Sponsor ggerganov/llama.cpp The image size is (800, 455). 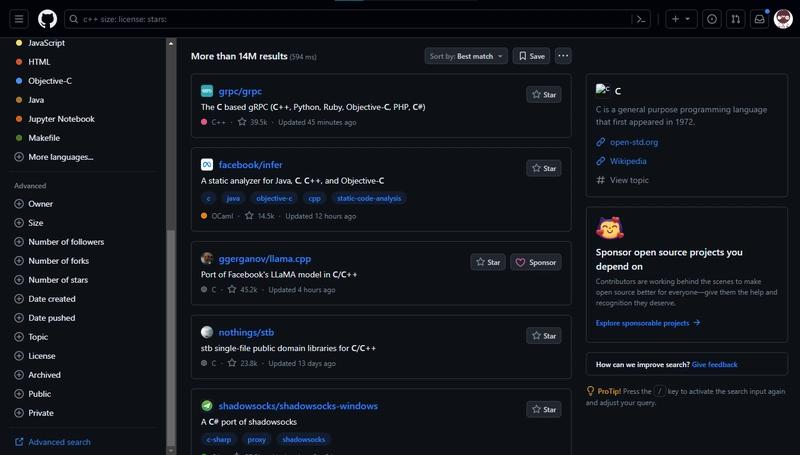pos(536,262)
